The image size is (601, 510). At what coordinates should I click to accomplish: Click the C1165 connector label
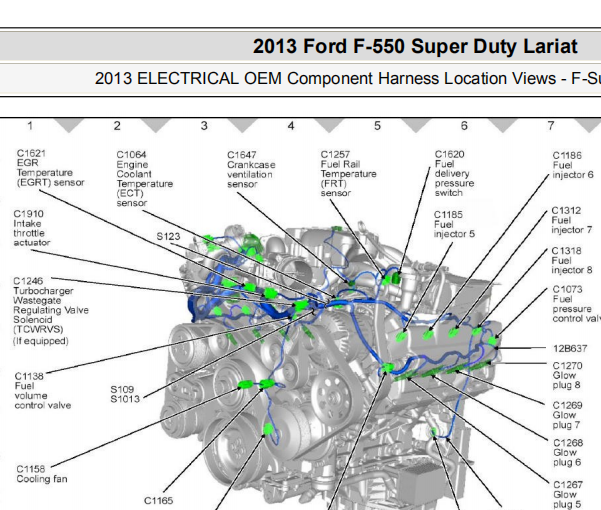(x=158, y=500)
